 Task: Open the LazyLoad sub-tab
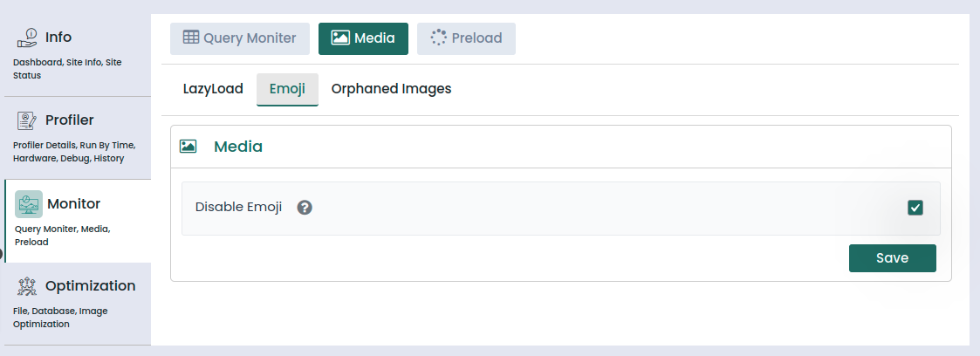pos(213,89)
